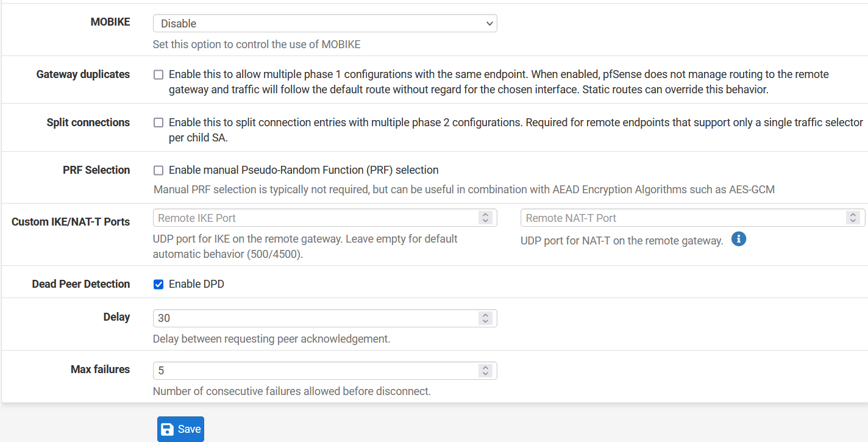Image resolution: width=868 pixels, height=442 pixels.
Task: Use the Remote NAT-T Port spinner arrows
Action: pyautogui.click(x=852, y=218)
